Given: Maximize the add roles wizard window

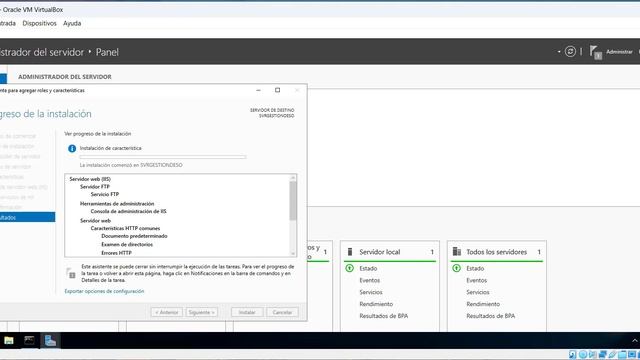Looking at the screenshot, I should click(278, 90).
